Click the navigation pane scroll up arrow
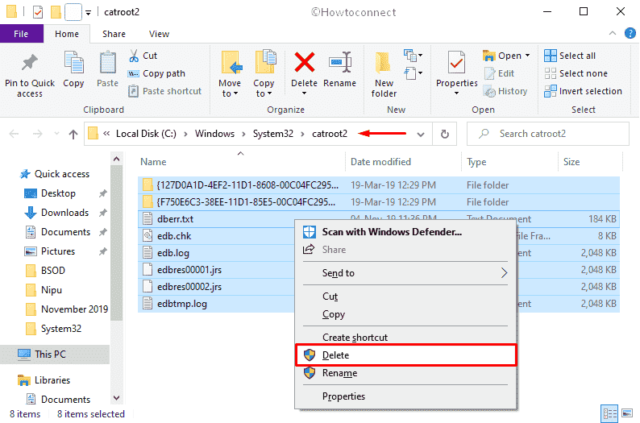The width and height of the screenshot is (640, 423). [x=116, y=159]
